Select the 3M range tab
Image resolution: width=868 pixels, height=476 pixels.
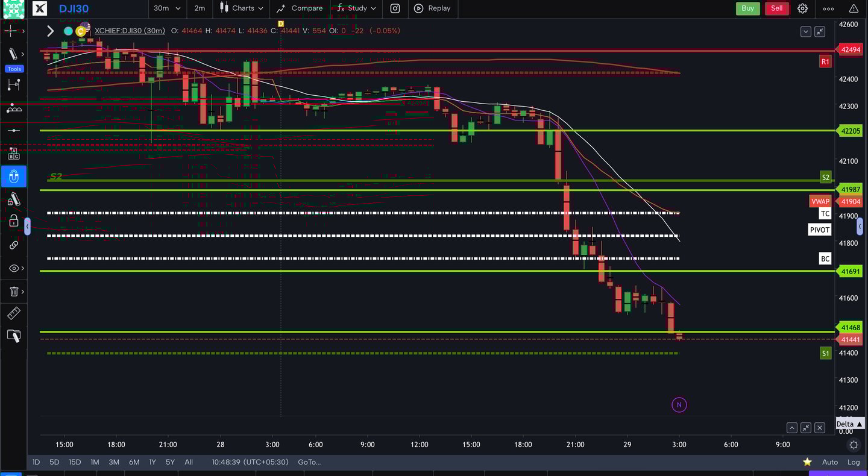(x=114, y=462)
